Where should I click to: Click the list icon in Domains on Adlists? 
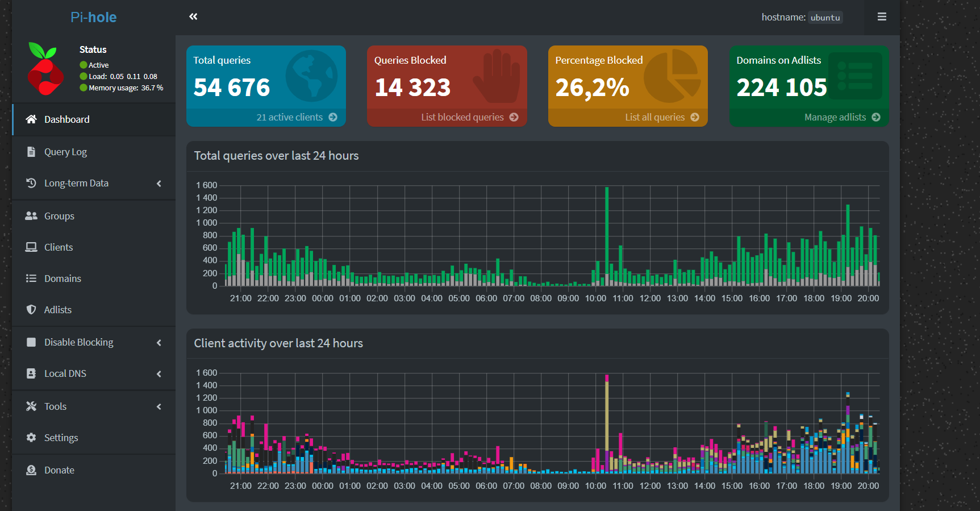coord(855,76)
